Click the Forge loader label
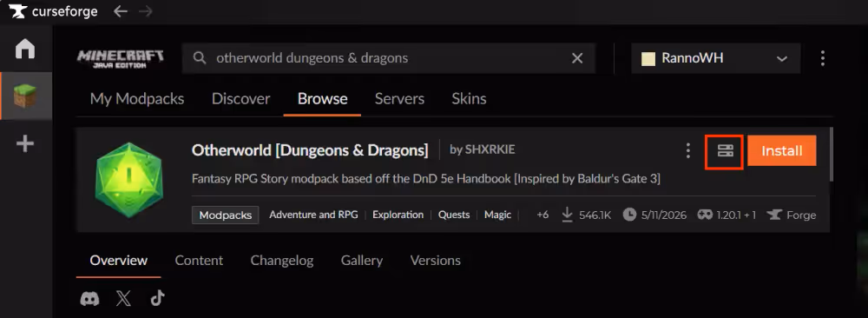The height and width of the screenshot is (318, 868). point(801,215)
